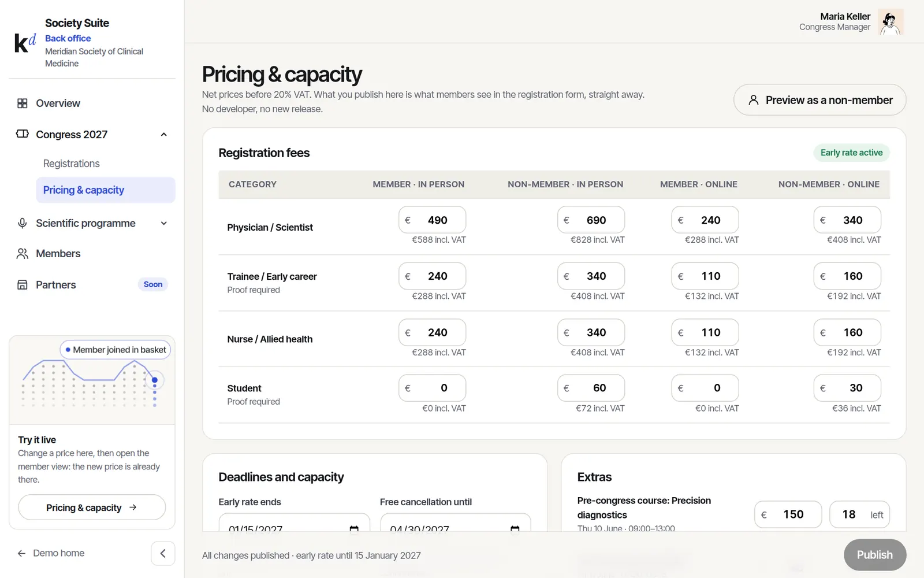Open the Members section
The image size is (924, 578).
click(92, 254)
